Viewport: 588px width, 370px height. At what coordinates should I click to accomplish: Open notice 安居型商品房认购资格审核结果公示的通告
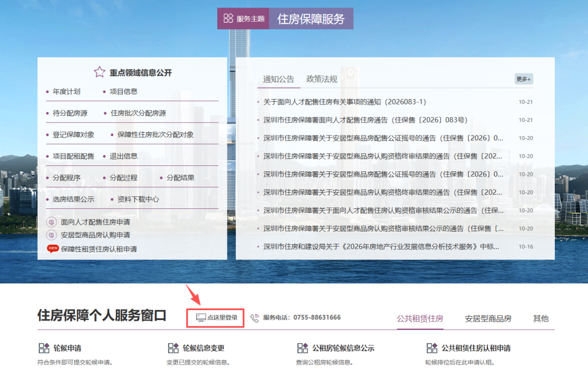[383, 229]
